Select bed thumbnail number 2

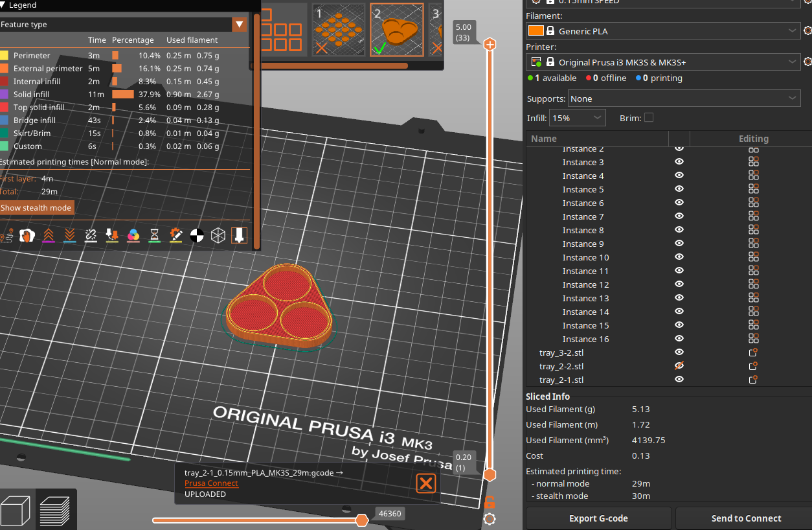tap(397, 30)
